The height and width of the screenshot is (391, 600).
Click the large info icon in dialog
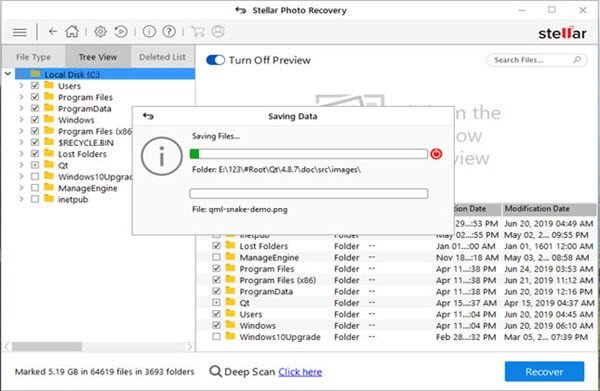161,156
